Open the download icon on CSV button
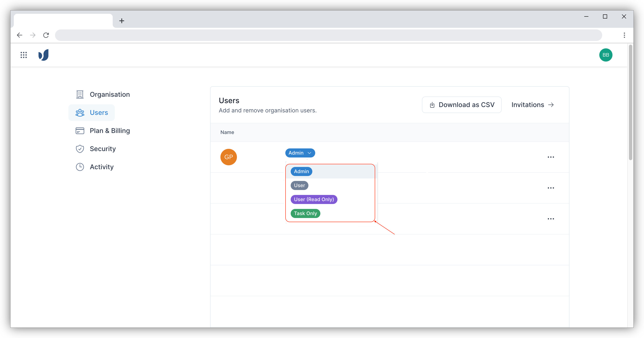Screen dimensions: 644x338 pos(432,105)
